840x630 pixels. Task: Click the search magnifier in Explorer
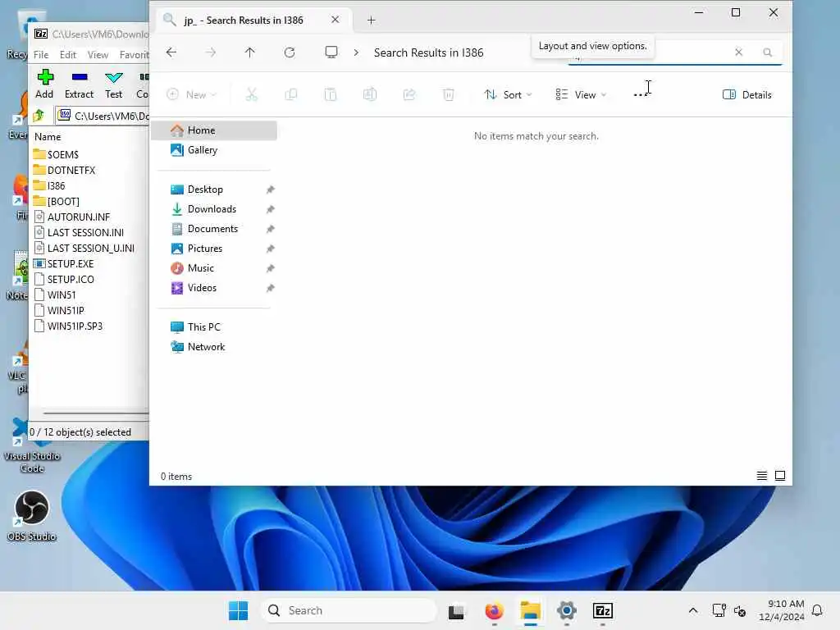(x=767, y=52)
